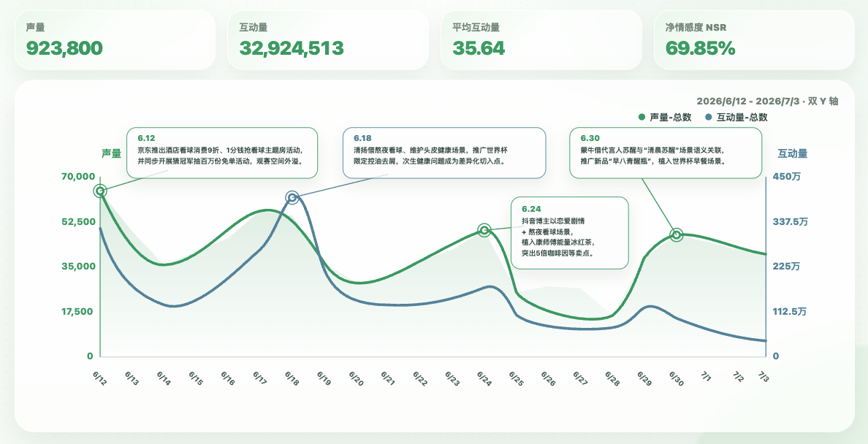The height and width of the screenshot is (444, 868).
Task: Click the 112.5万 right axis value
Action: click(x=790, y=311)
